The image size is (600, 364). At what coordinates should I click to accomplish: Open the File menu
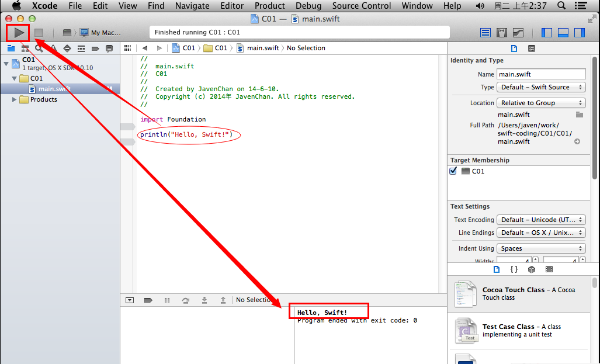pos(75,6)
